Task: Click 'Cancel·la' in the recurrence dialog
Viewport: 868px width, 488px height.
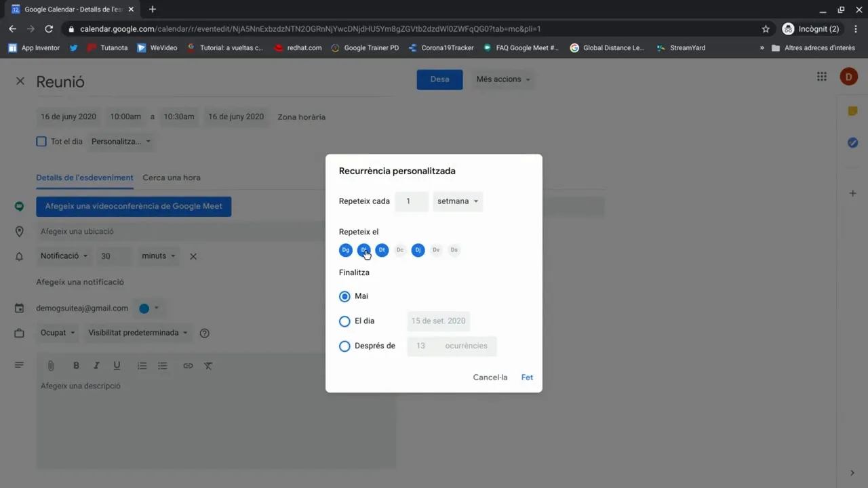Action: click(490, 378)
